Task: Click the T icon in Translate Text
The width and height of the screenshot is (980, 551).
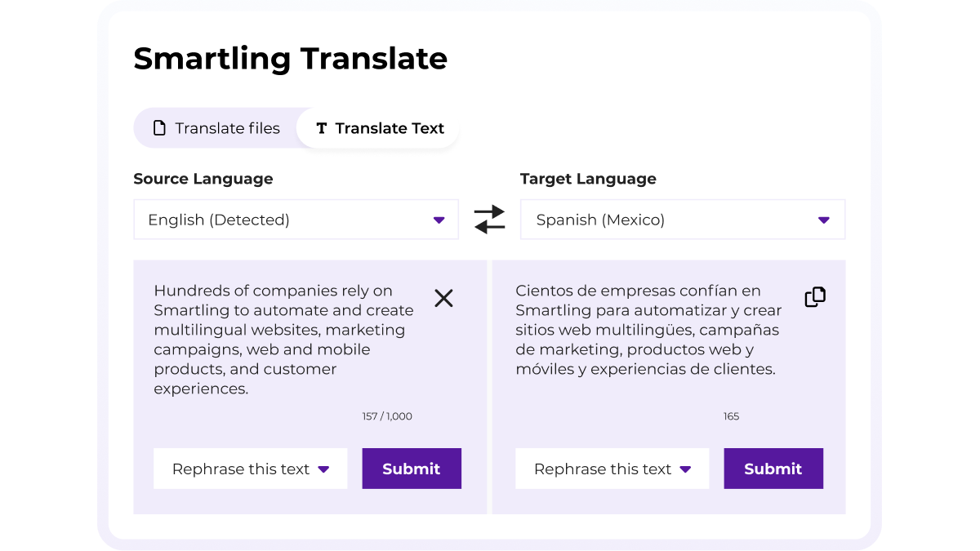Action: coord(322,128)
